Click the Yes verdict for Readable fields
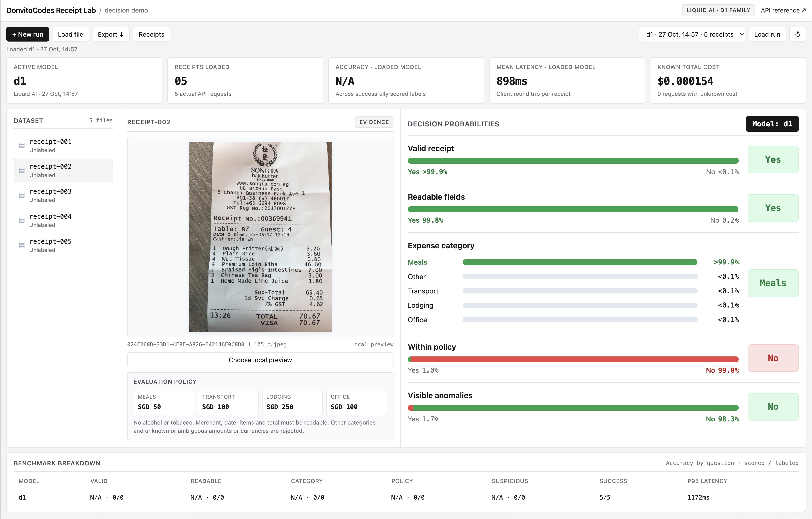Screen dimensions: 812x519 (x=773, y=208)
